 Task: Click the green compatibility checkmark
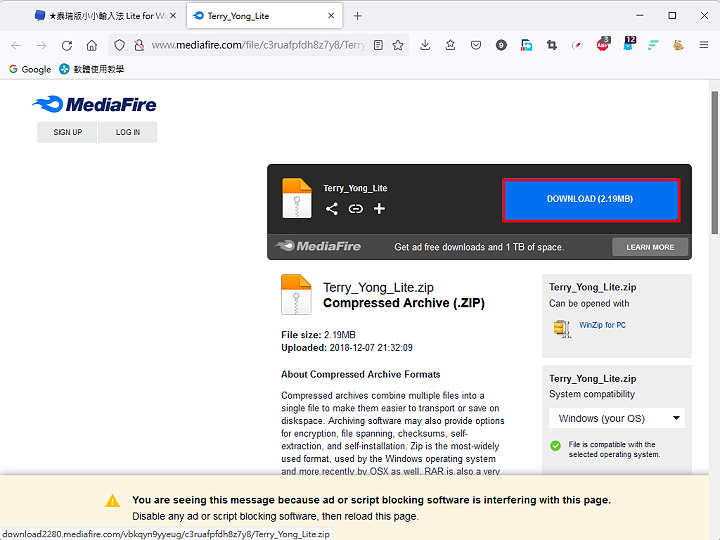[x=556, y=445]
